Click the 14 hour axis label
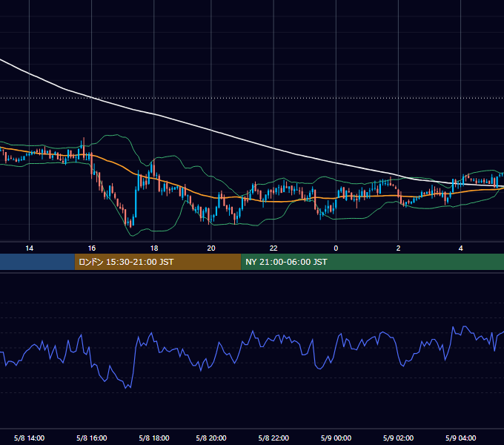The height and width of the screenshot is (445, 504). click(x=29, y=248)
